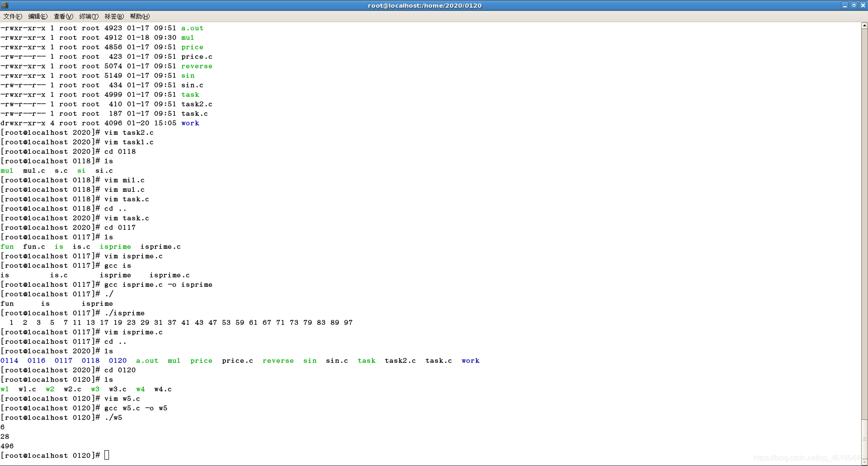Image resolution: width=868 pixels, height=466 pixels.
Task: Click the output value 496
Action: pos(7,446)
